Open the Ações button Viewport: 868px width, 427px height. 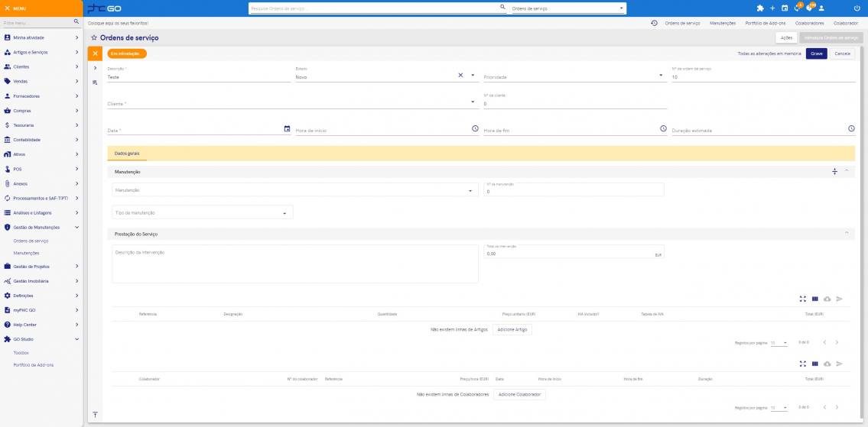786,37
